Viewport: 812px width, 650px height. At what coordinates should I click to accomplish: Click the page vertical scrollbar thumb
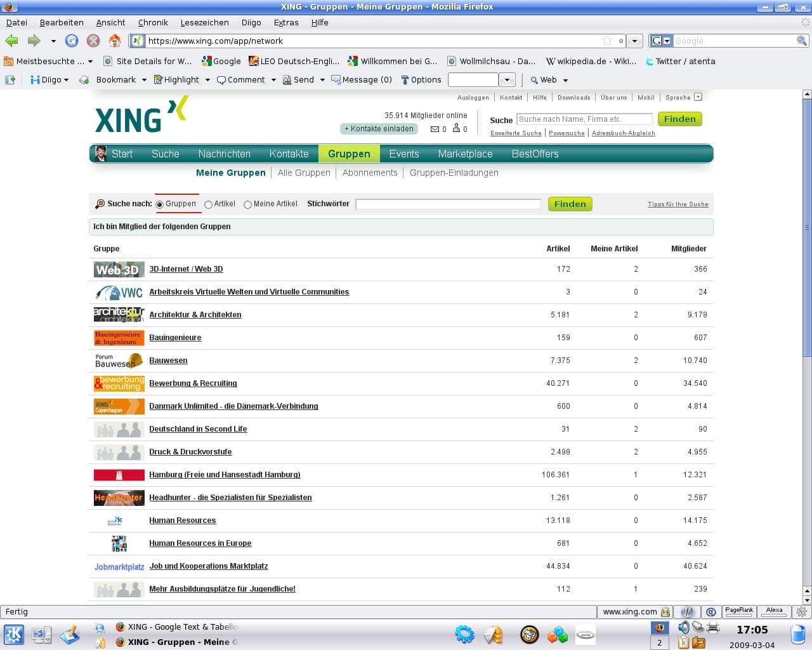807,227
